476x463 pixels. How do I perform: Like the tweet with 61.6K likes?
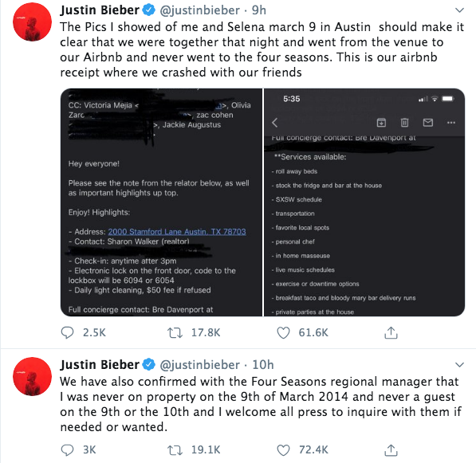(x=283, y=332)
